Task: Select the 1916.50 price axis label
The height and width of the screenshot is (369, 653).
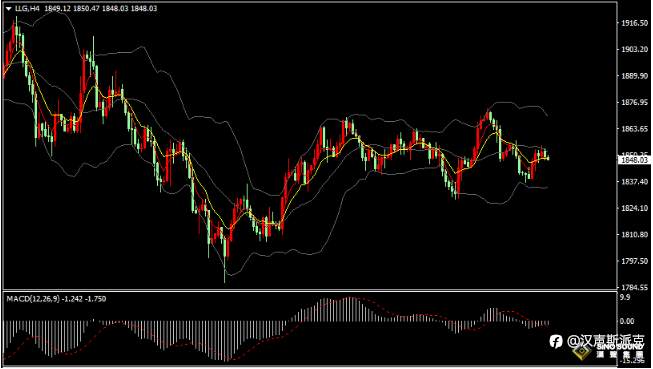Action: [634, 23]
